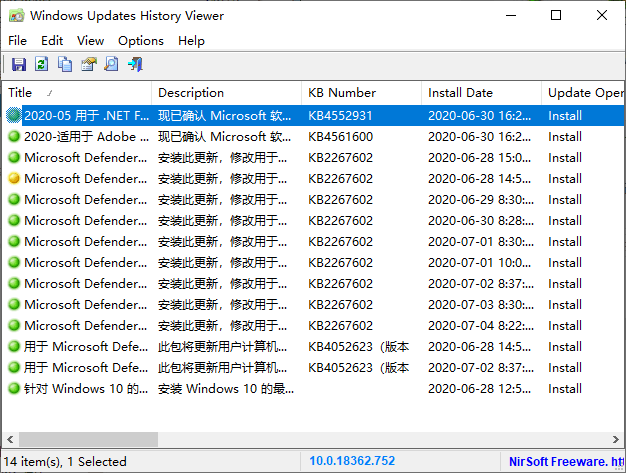Sort by the Description column header
The height and width of the screenshot is (473, 626).
226,93
